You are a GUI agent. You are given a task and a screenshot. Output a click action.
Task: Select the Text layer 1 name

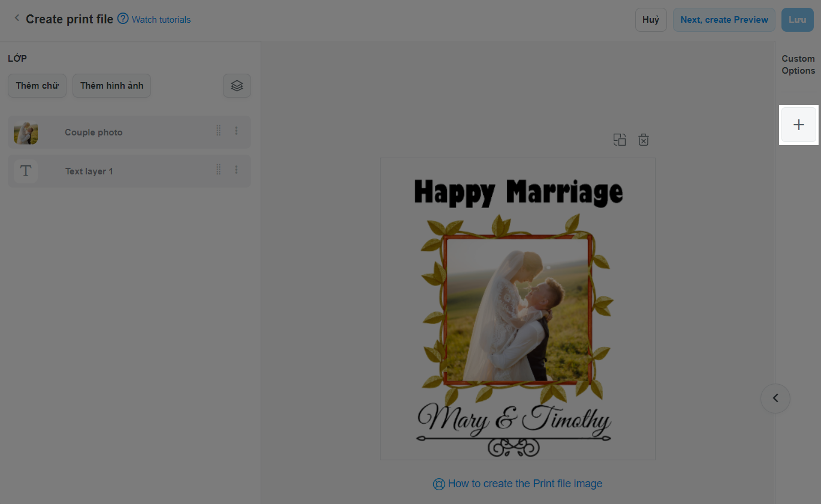[89, 171]
